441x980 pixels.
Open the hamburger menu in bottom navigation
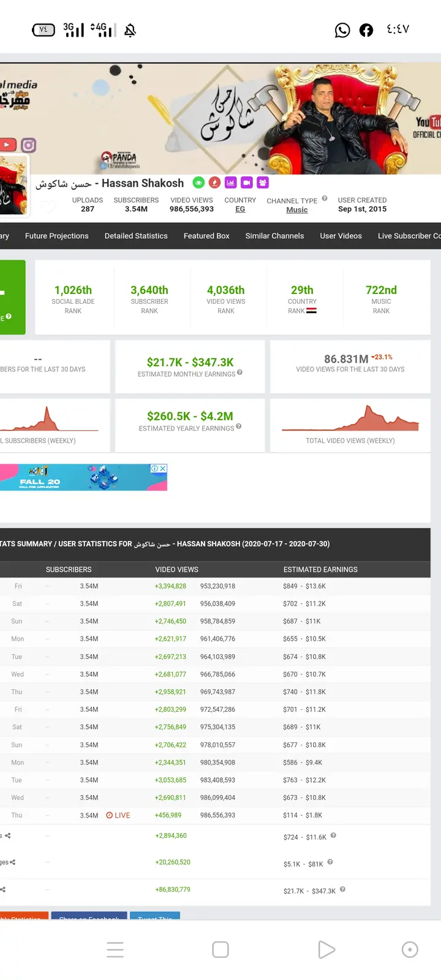point(115,949)
